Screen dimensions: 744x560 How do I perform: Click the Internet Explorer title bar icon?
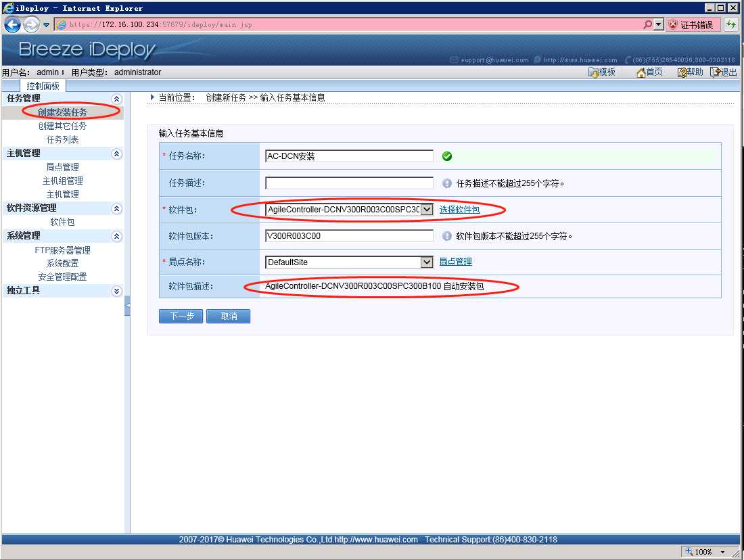tap(8, 7)
